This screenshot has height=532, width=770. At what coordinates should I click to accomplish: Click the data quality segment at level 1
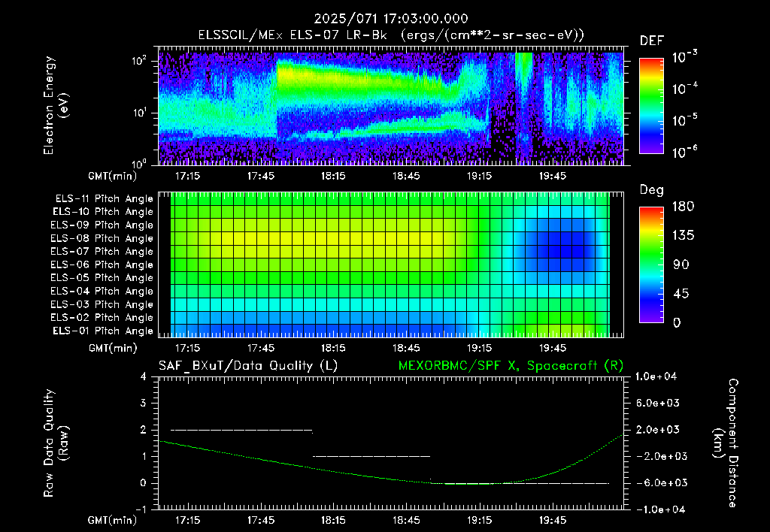point(371,456)
